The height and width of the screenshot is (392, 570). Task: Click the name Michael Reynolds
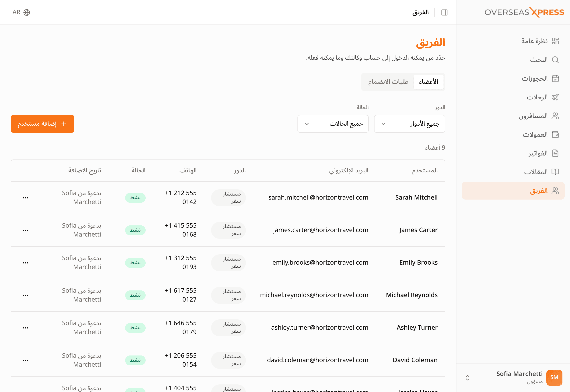point(412,295)
